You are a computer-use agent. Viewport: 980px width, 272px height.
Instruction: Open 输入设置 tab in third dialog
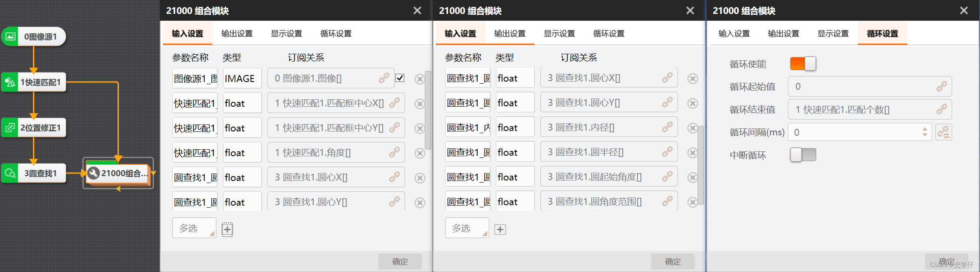click(x=734, y=33)
